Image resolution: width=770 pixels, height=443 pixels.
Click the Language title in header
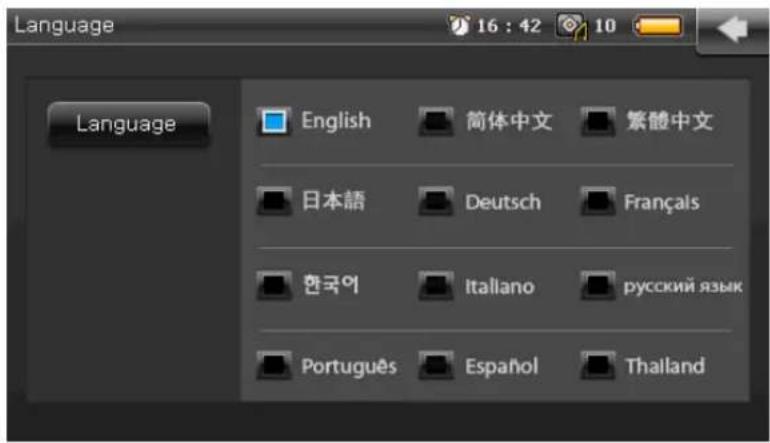pyautogui.click(x=64, y=26)
